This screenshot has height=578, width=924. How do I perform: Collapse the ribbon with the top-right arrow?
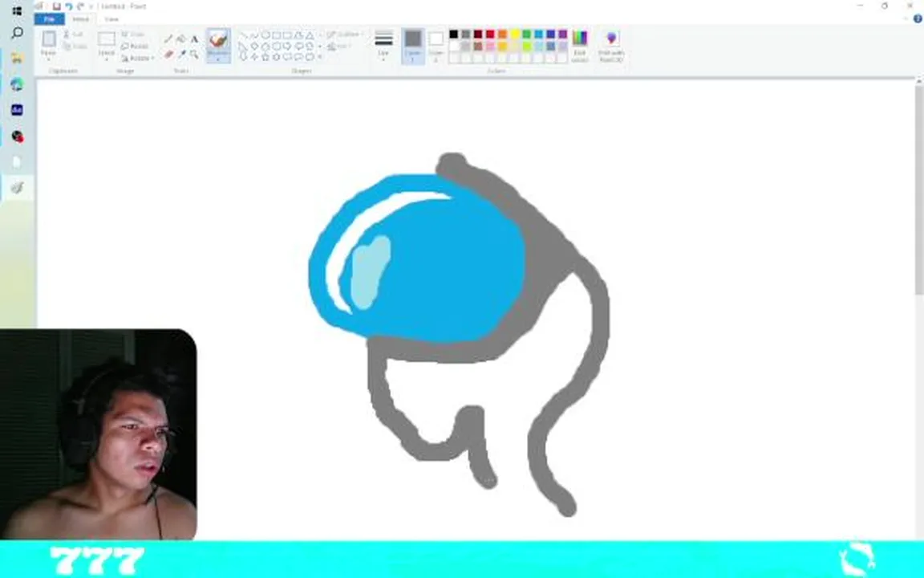pos(906,19)
